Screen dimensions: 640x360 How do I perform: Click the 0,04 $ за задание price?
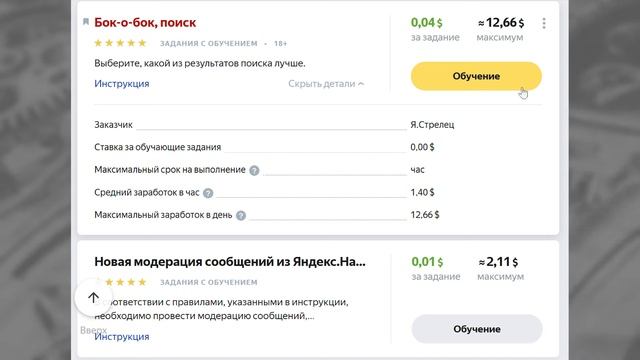click(435, 29)
